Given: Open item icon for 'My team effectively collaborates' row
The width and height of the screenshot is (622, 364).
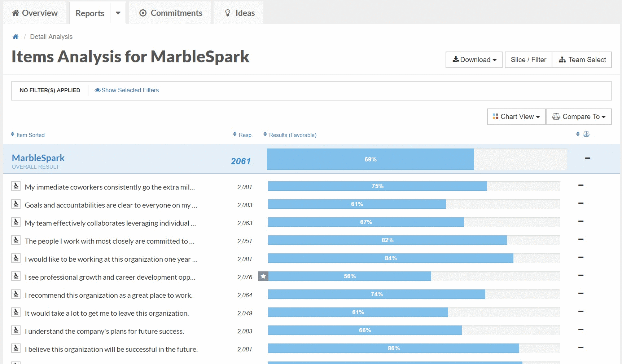Looking at the screenshot, I should (x=16, y=222).
